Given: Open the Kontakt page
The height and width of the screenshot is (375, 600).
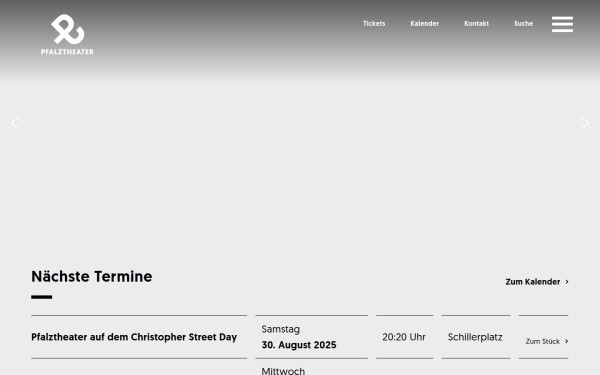Looking at the screenshot, I should coord(476,23).
